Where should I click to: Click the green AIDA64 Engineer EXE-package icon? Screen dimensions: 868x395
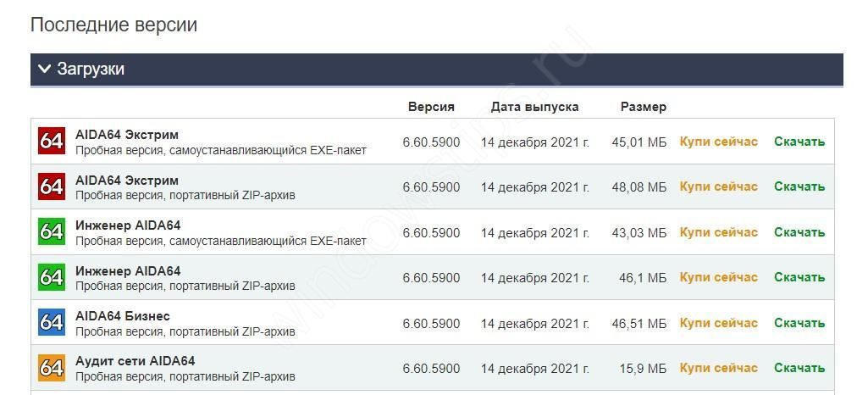(x=52, y=232)
